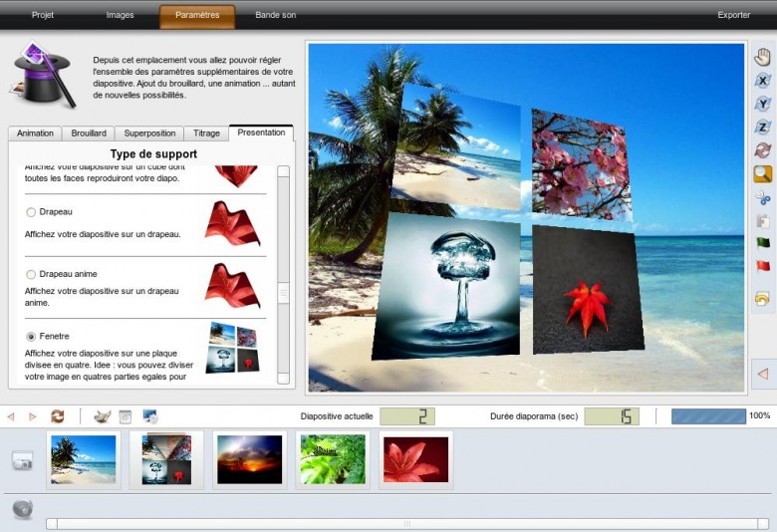Select the red lily slide thumbnail

tap(416, 459)
